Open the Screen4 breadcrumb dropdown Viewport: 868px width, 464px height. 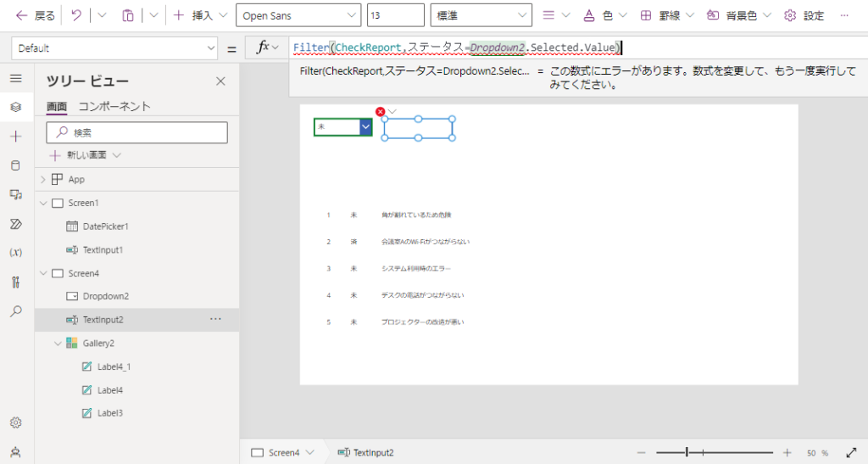click(x=310, y=452)
